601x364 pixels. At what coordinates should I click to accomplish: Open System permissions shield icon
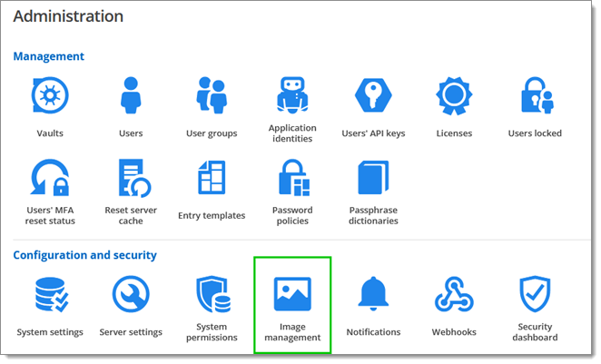212,295
